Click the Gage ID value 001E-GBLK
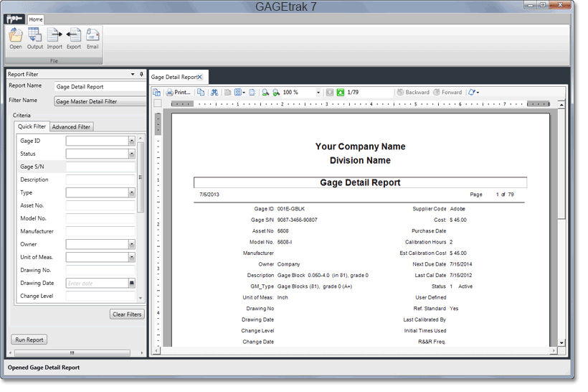Image resolution: width=588 pixels, height=392 pixels. tap(290, 209)
